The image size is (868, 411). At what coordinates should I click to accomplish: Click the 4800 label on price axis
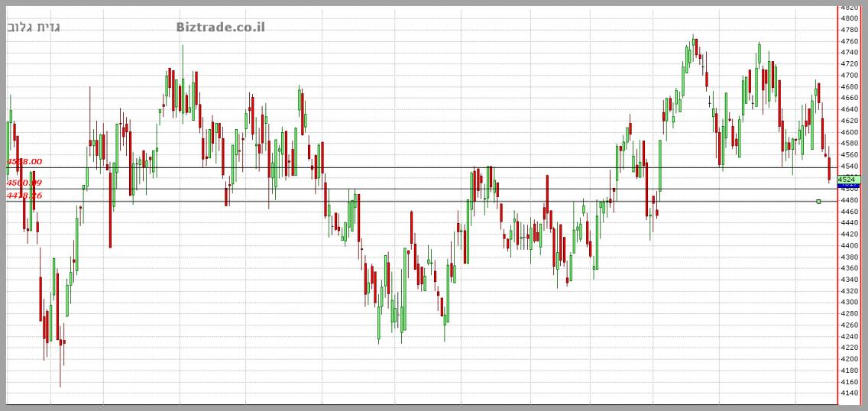coord(848,18)
